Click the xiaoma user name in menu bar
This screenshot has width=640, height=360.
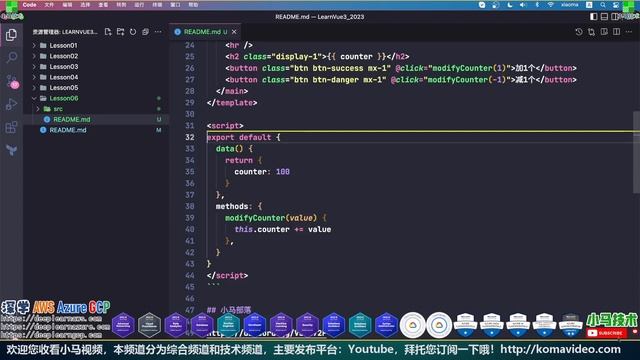(x=569, y=5)
